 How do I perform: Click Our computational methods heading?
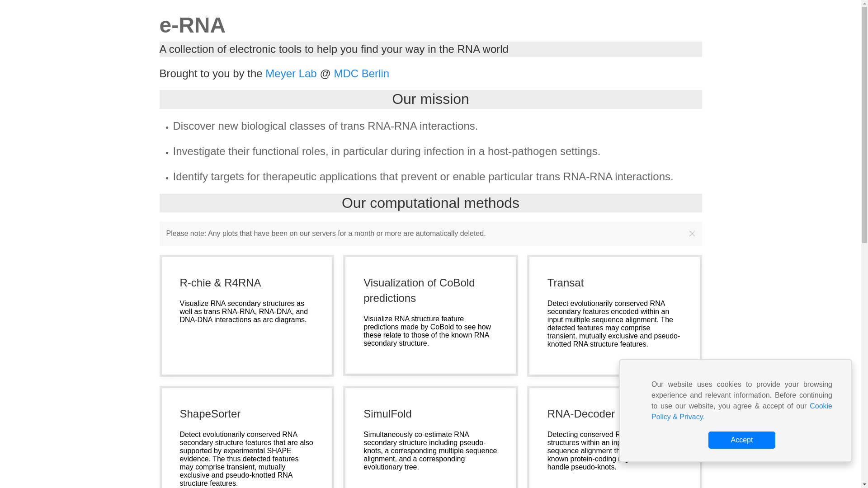[x=430, y=203]
